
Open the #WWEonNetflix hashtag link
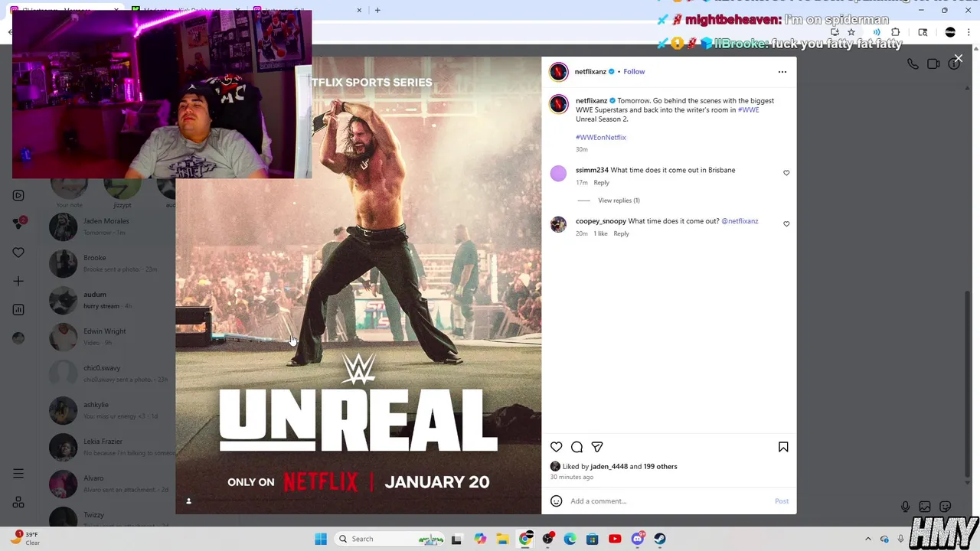click(601, 138)
